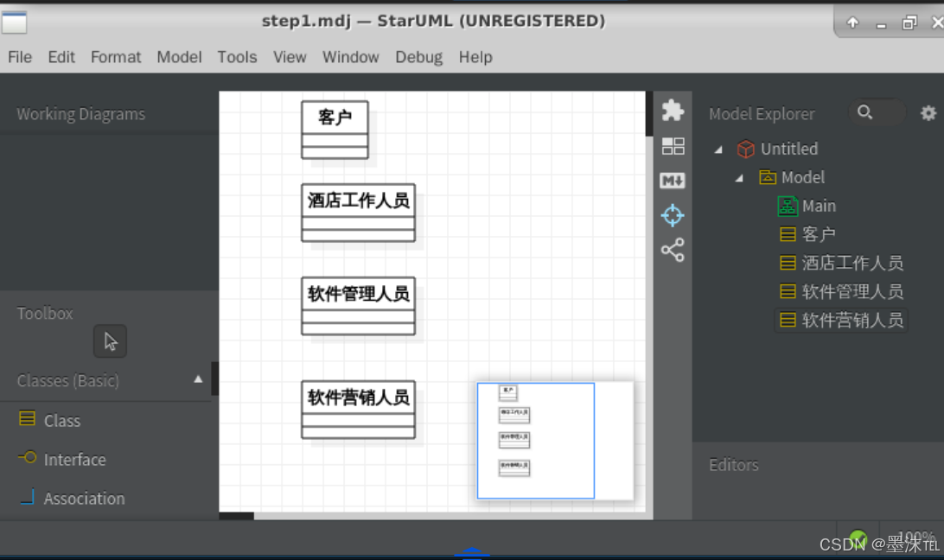Open the File menu
944x560 pixels.
[20, 57]
